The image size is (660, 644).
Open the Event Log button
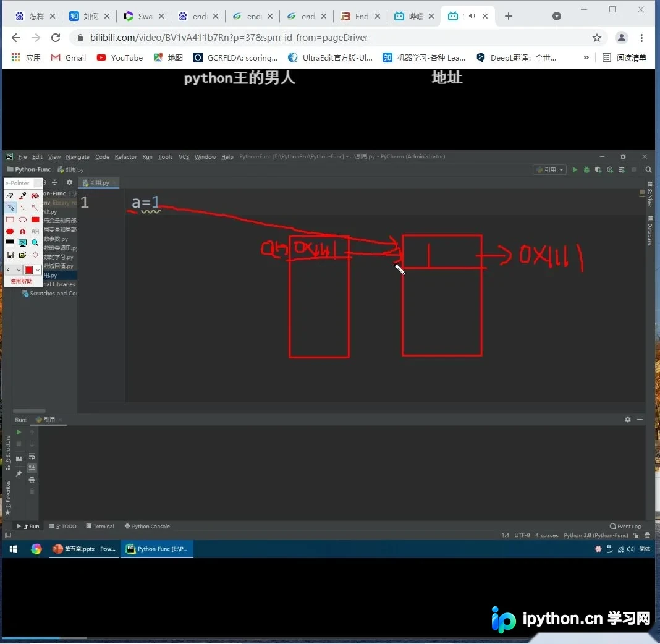coord(625,526)
